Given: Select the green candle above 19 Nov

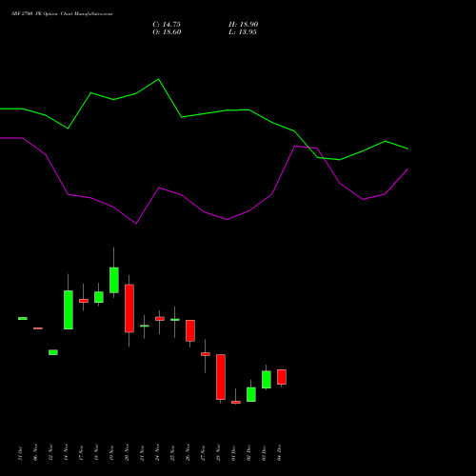Looking at the screenshot, I should pyautogui.click(x=114, y=280).
